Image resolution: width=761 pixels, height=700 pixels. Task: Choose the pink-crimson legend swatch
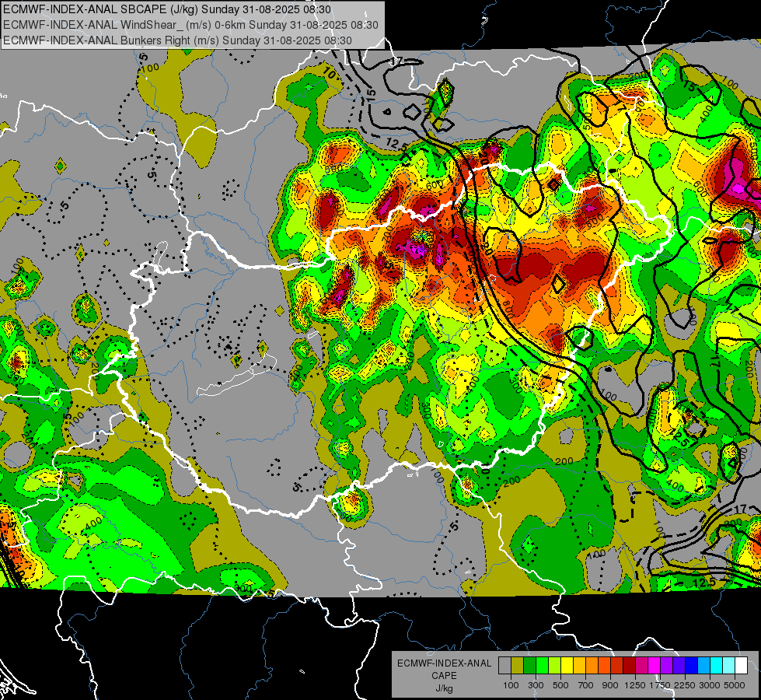[x=641, y=666]
